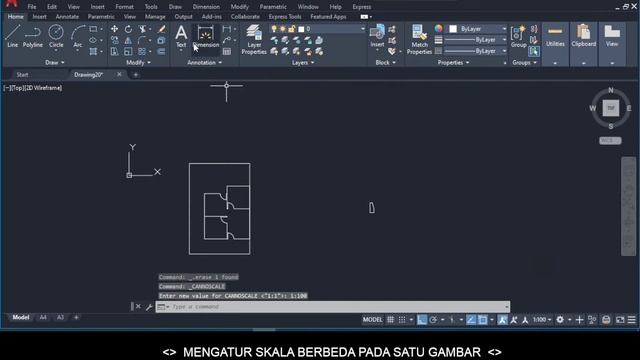Screen dimensions: 640x360
Task: Toggle ortho mode in status bar
Action: point(422,320)
